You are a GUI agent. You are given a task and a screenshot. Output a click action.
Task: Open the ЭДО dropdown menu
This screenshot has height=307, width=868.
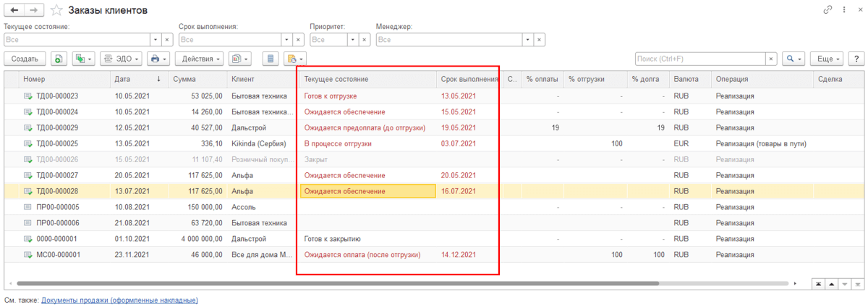tap(121, 59)
